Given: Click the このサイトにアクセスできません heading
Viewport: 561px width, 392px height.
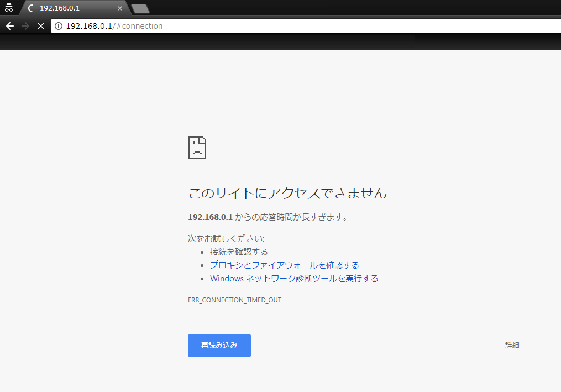Looking at the screenshot, I should (x=287, y=193).
